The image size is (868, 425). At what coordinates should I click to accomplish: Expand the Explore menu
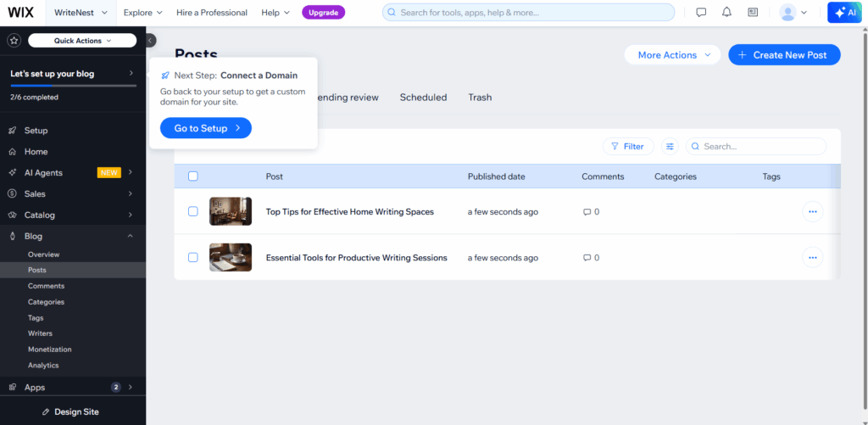click(x=142, y=12)
